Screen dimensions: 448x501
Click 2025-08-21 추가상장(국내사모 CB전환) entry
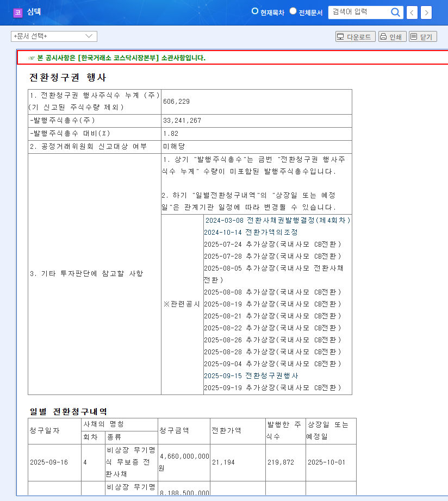click(272, 316)
